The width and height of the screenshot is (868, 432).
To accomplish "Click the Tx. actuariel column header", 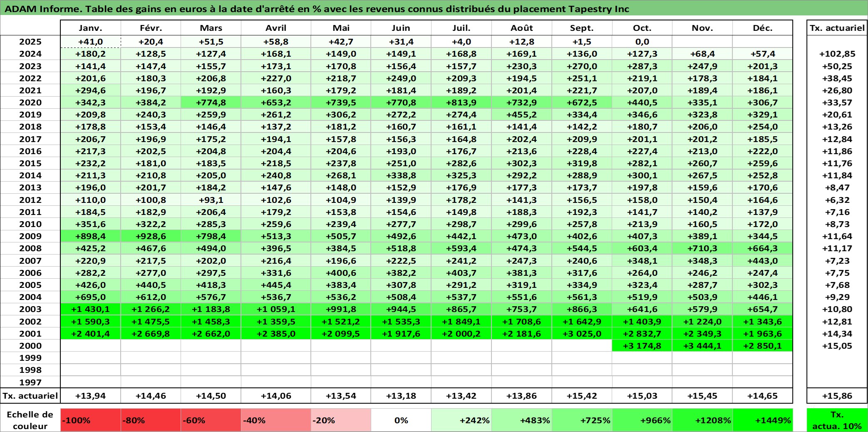I will click(837, 28).
